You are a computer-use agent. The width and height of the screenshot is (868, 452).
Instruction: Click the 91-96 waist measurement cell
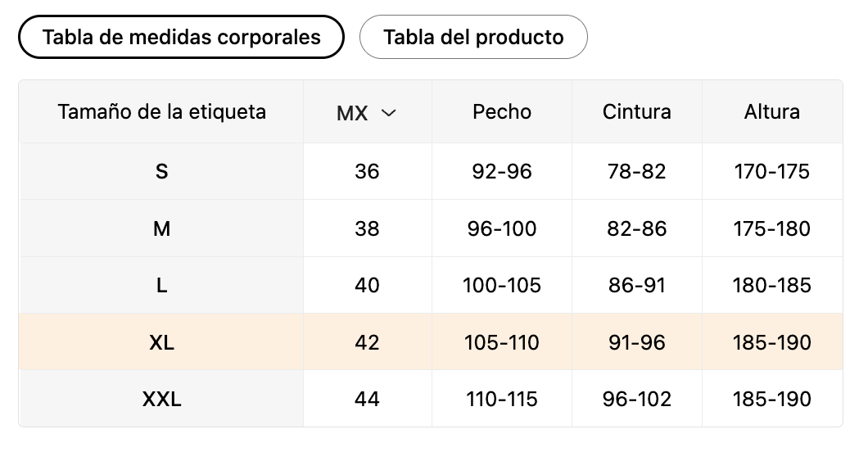pos(636,342)
